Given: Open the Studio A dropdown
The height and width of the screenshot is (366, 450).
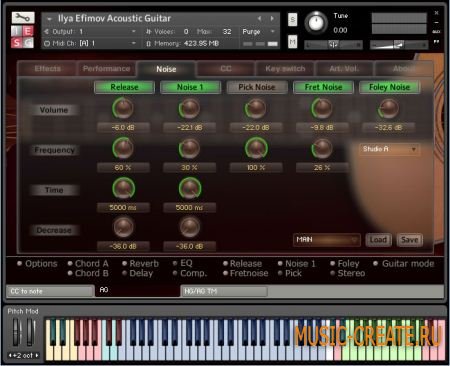Looking at the screenshot, I should [389, 149].
